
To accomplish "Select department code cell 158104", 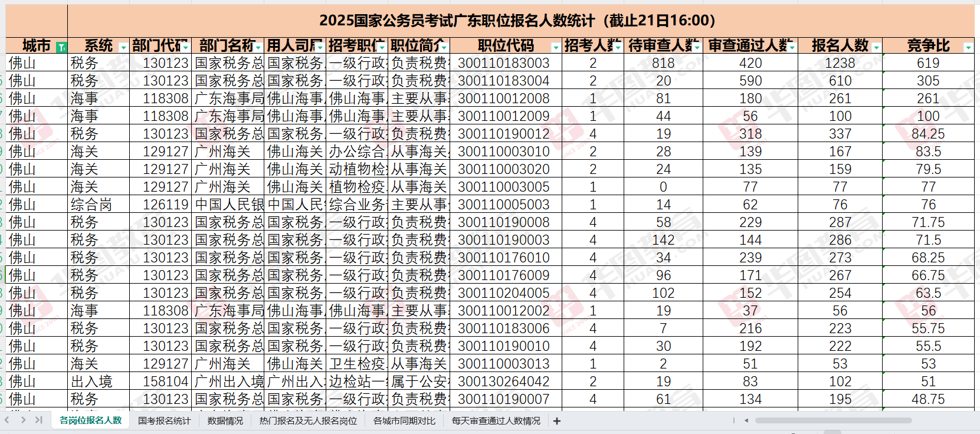I will point(160,382).
